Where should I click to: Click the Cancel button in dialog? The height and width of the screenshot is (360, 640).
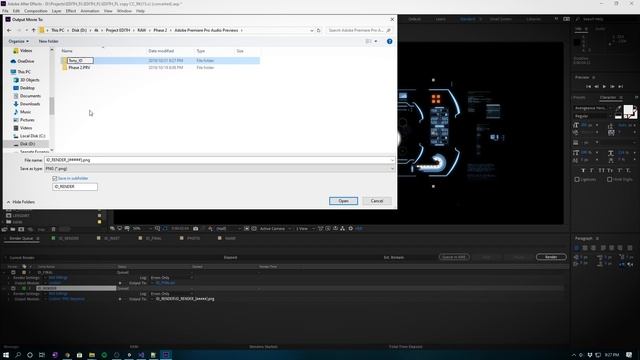(x=376, y=201)
